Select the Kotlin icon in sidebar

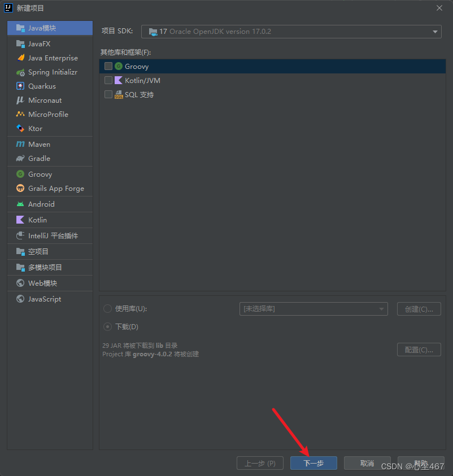[x=20, y=220]
